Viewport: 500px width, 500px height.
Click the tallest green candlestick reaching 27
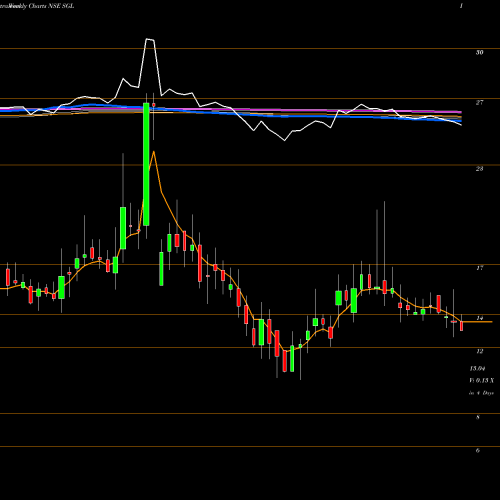pyautogui.click(x=146, y=164)
